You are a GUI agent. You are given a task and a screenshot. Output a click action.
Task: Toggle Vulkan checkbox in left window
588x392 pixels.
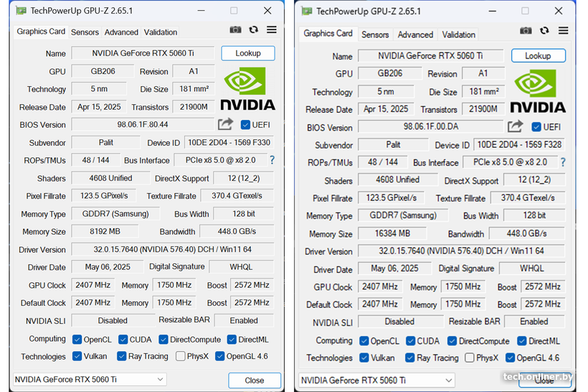tap(77, 356)
